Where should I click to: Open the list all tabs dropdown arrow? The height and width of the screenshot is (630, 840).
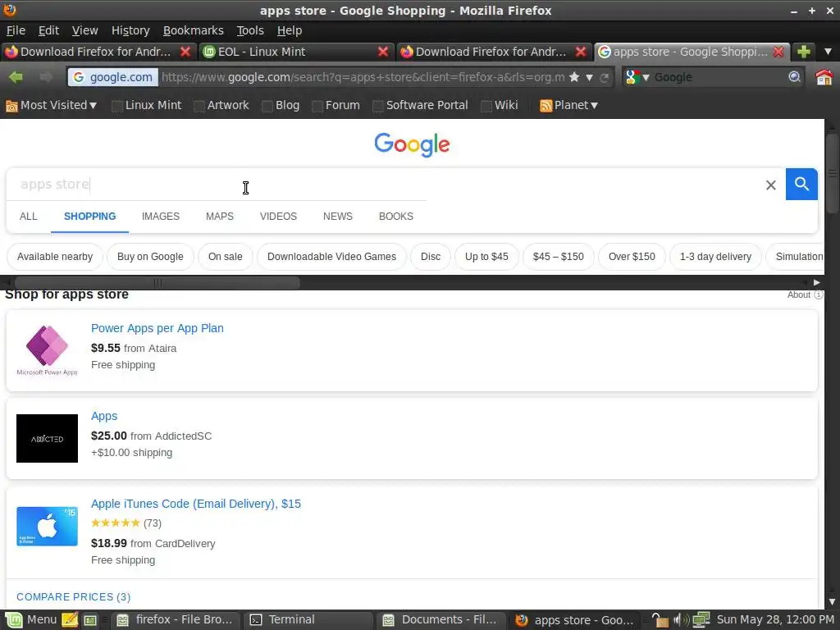[x=828, y=52]
